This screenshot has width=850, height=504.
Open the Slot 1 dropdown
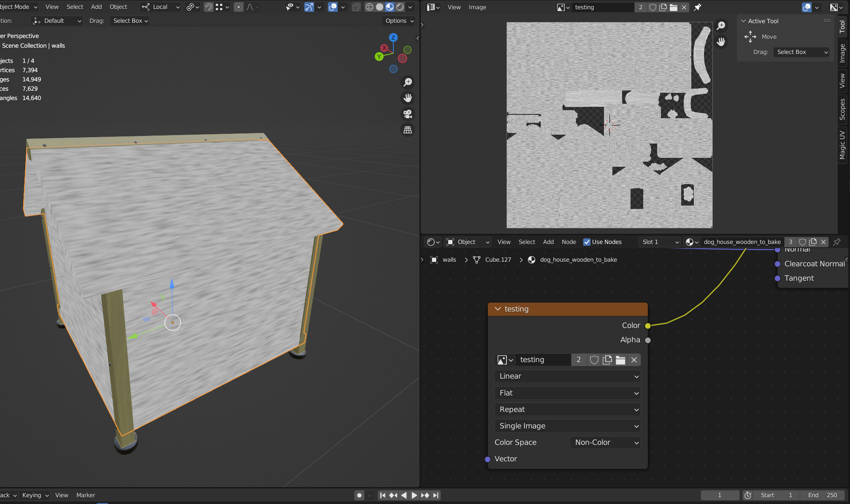coord(659,242)
